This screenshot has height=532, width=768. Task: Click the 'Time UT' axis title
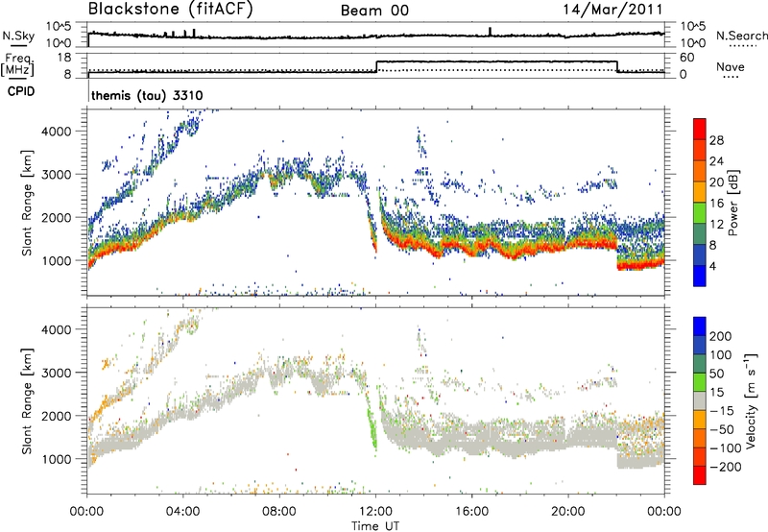click(x=375, y=526)
